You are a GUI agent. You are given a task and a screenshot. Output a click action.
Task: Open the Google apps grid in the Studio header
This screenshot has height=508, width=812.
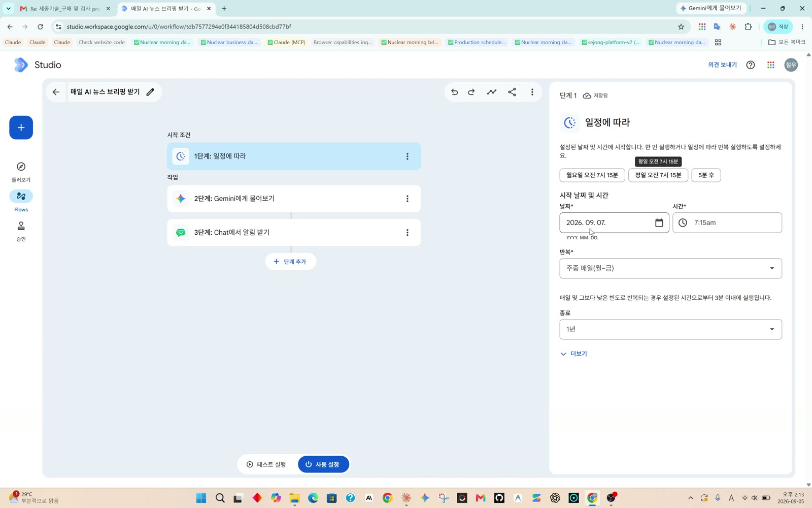pos(770,65)
